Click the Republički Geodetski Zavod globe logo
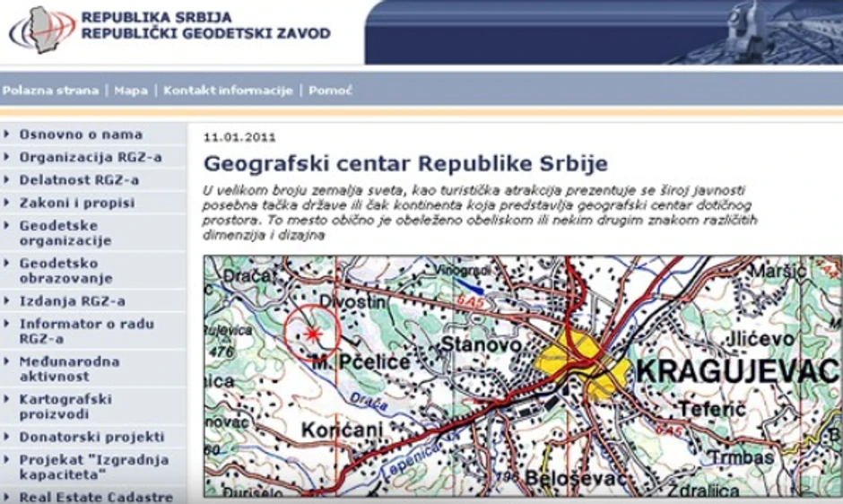This screenshot has width=843, height=504. [x=42, y=30]
